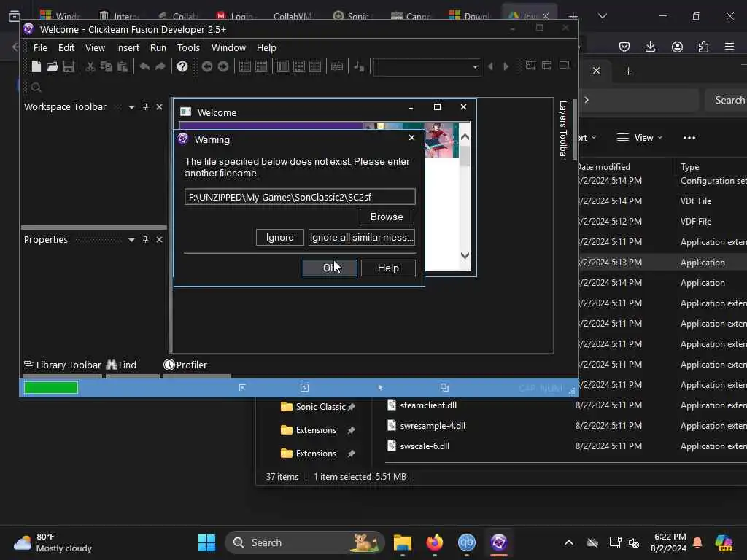Viewport: 747px width, 560px height.
Task: Click the taskbar Search box
Action: pyautogui.click(x=304, y=542)
